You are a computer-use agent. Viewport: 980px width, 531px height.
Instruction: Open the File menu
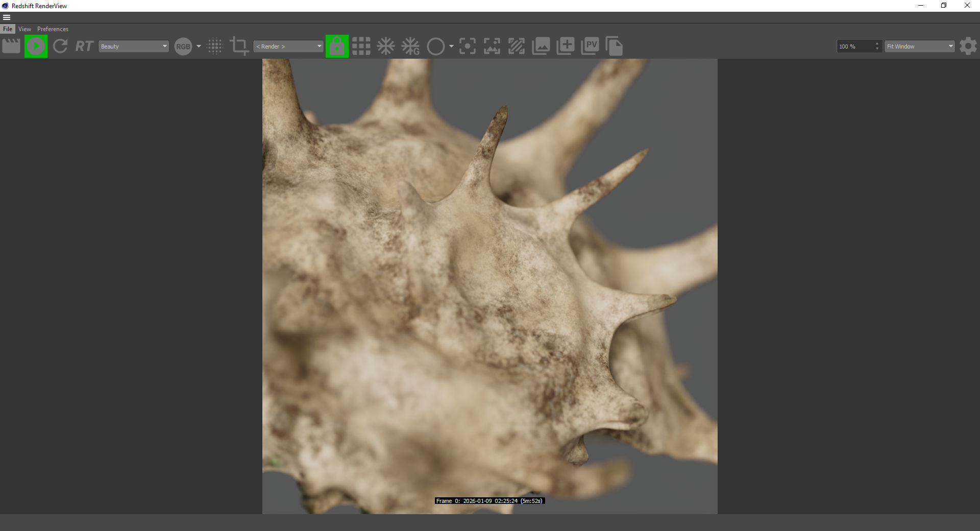point(8,29)
